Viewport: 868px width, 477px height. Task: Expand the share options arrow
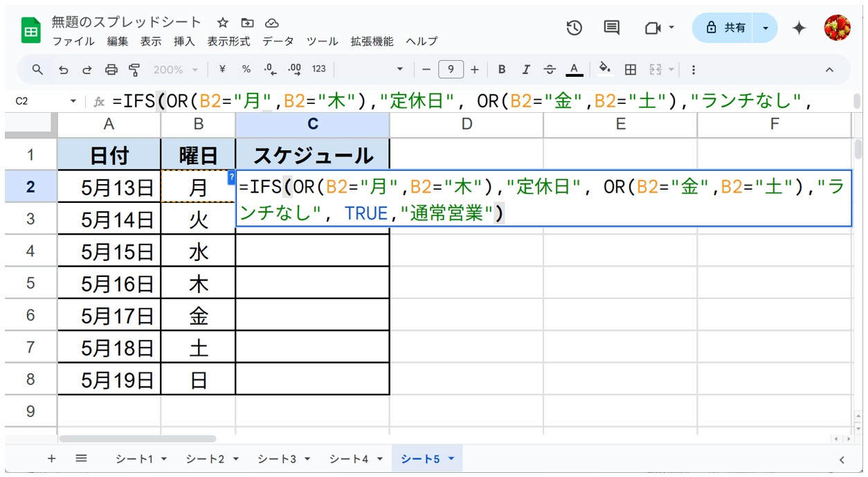[x=766, y=28]
